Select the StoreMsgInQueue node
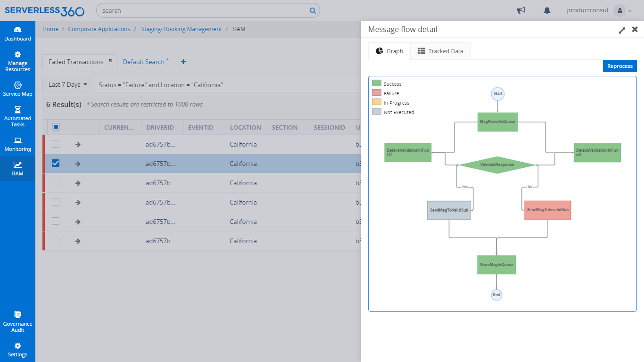The height and width of the screenshot is (362, 644). coord(496,265)
